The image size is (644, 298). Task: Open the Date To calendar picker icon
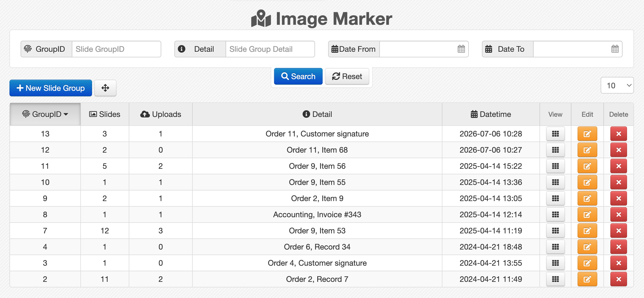(615, 49)
